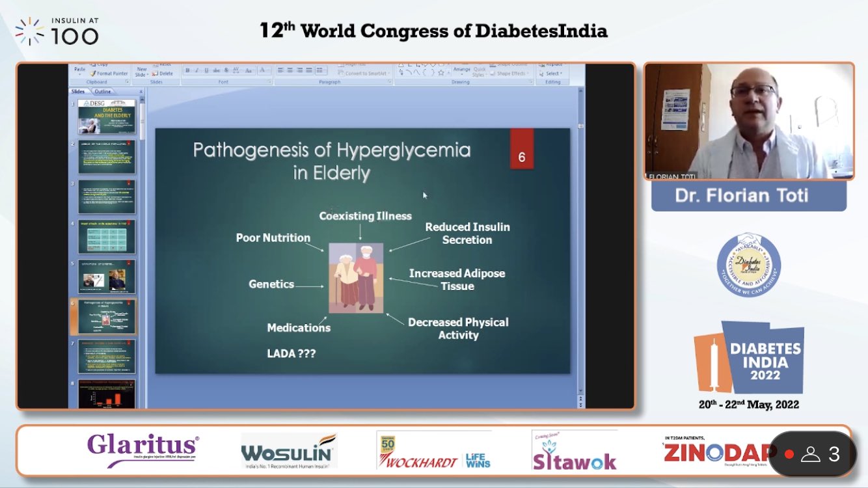Open the Quick Styles gallery

pos(478,72)
